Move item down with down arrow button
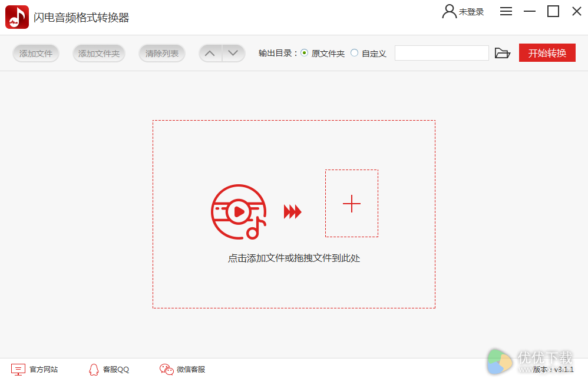 [233, 53]
